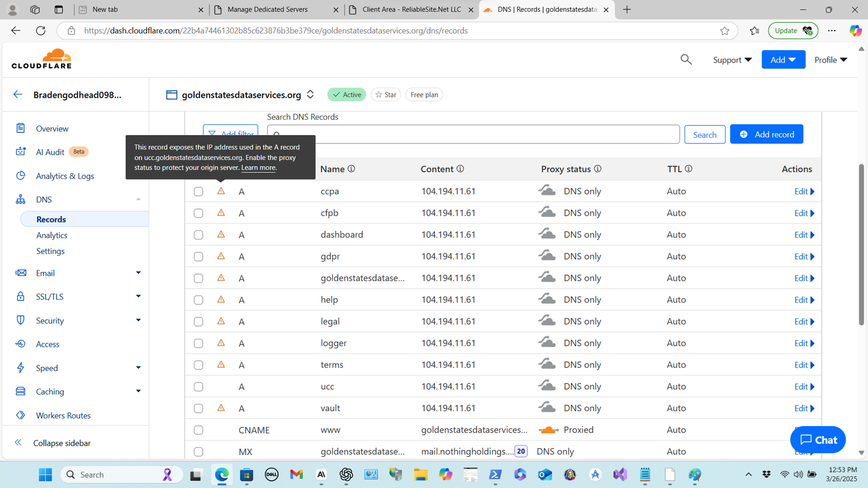Check the dashboard record checkbox
The height and width of the screenshot is (488, 868).
[x=198, y=235]
